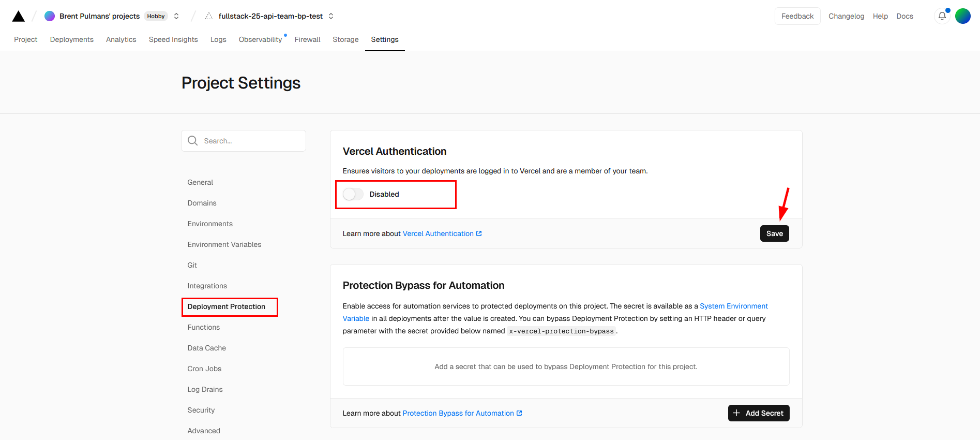This screenshot has width=980, height=440.
Task: Click the fullstack-25-api-team-bp-test project name
Action: pos(270,16)
